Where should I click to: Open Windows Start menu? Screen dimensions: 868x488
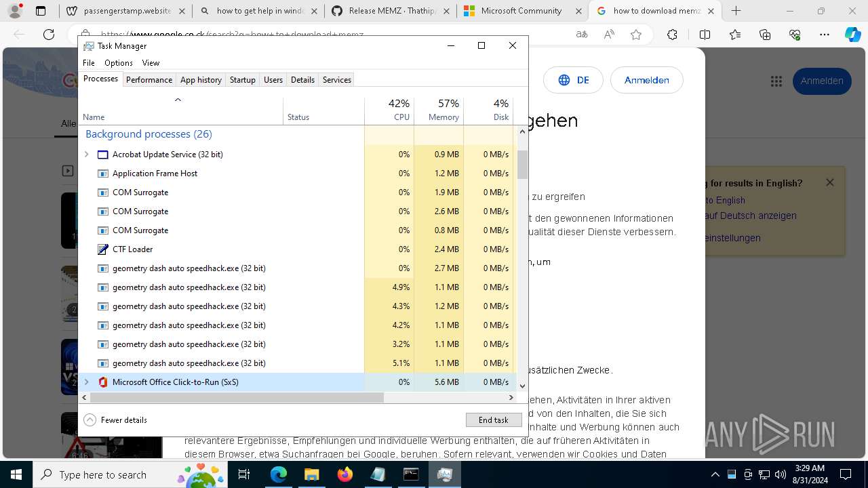pyautogui.click(x=16, y=474)
